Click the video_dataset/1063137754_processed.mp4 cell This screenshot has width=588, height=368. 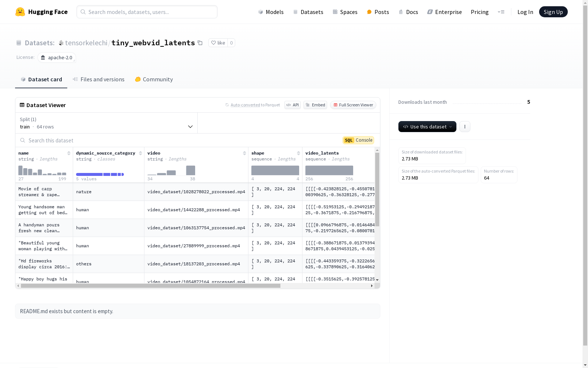(196, 228)
